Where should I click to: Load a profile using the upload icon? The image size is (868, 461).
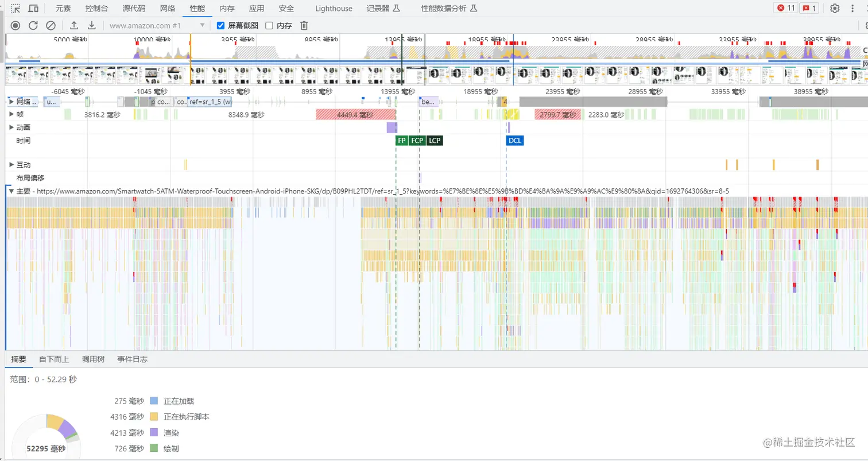(x=73, y=25)
